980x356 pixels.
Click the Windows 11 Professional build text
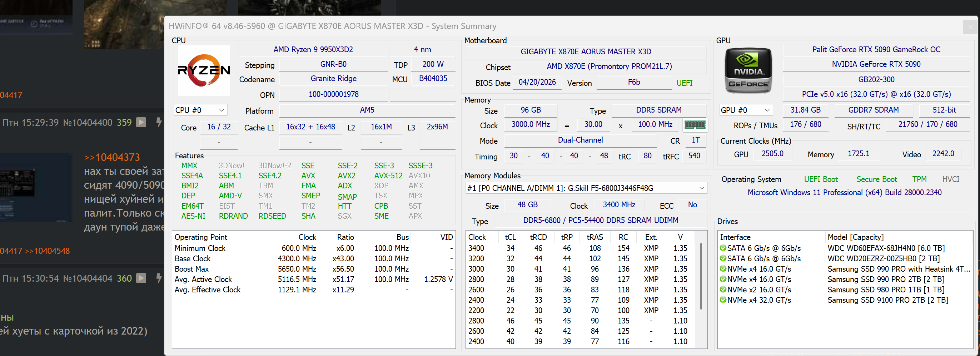[844, 193]
